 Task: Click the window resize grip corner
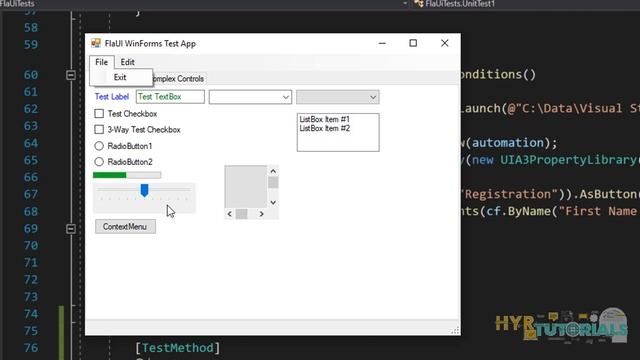(x=455, y=330)
